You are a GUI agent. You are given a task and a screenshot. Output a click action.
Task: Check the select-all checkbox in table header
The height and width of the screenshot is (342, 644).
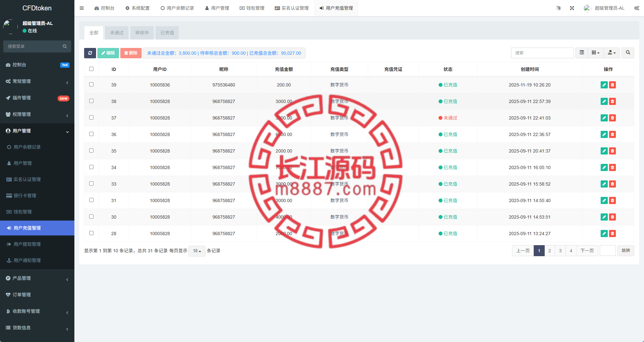point(91,69)
